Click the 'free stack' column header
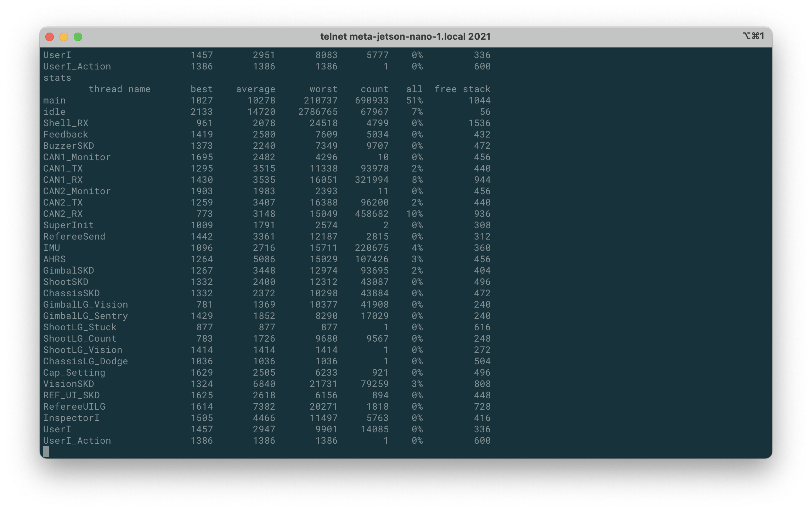The image size is (812, 511). point(462,89)
